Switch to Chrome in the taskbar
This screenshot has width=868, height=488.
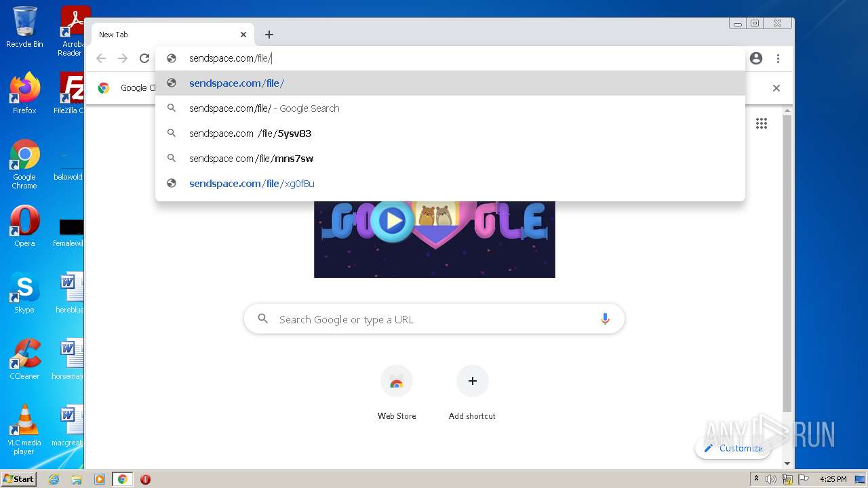pos(122,479)
